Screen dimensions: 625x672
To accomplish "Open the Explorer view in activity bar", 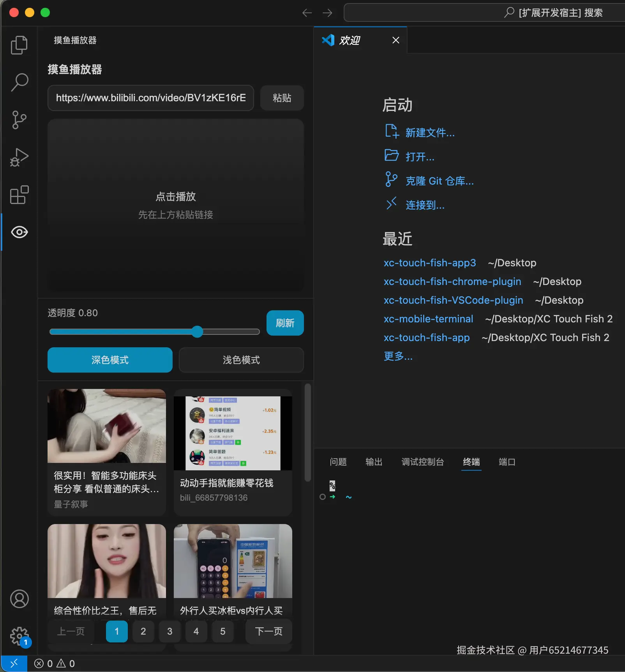I will 19,45.
